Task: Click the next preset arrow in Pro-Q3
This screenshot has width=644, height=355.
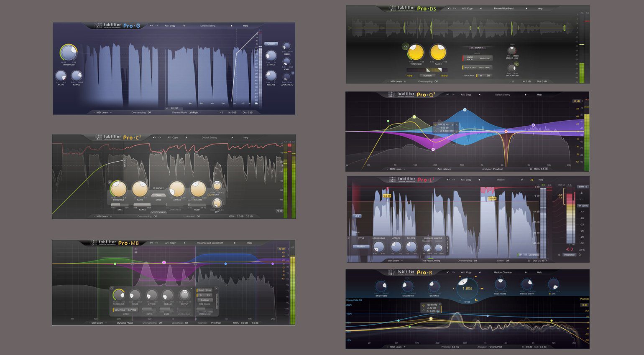Action: [526, 95]
